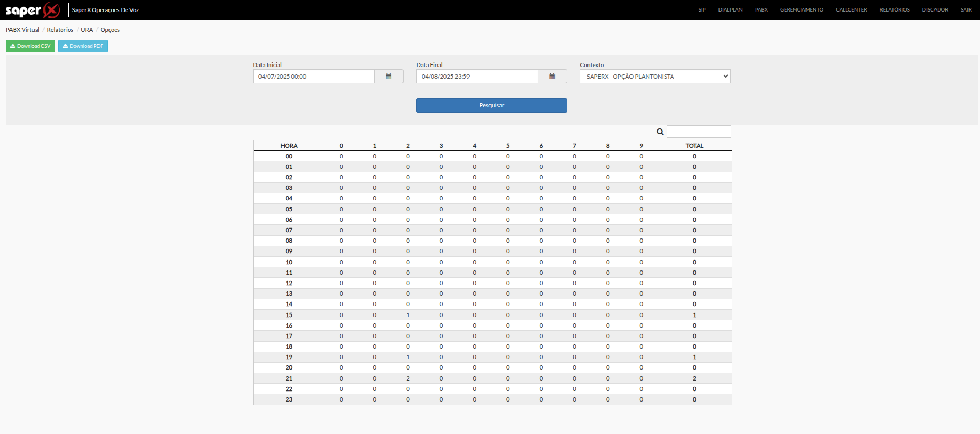The width and height of the screenshot is (980, 434).
Task: Sort table by TOTAL column header
Action: [x=695, y=146]
